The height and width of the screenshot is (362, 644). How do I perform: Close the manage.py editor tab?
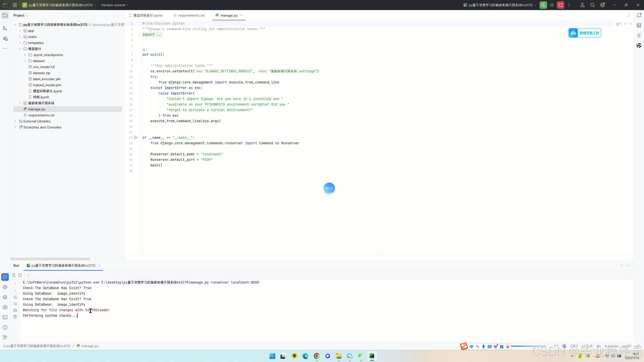pos(242,15)
